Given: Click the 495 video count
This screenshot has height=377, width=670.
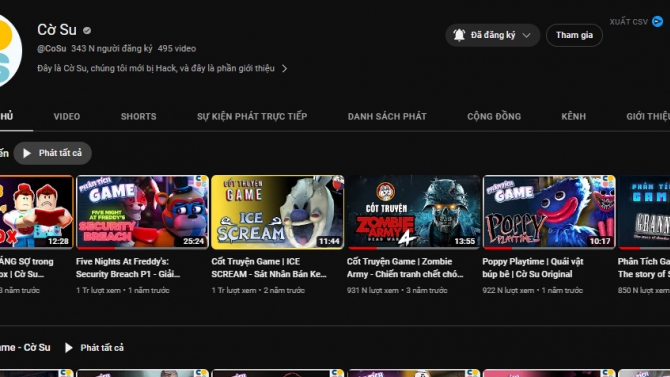Looking at the screenshot, I should point(177,49).
